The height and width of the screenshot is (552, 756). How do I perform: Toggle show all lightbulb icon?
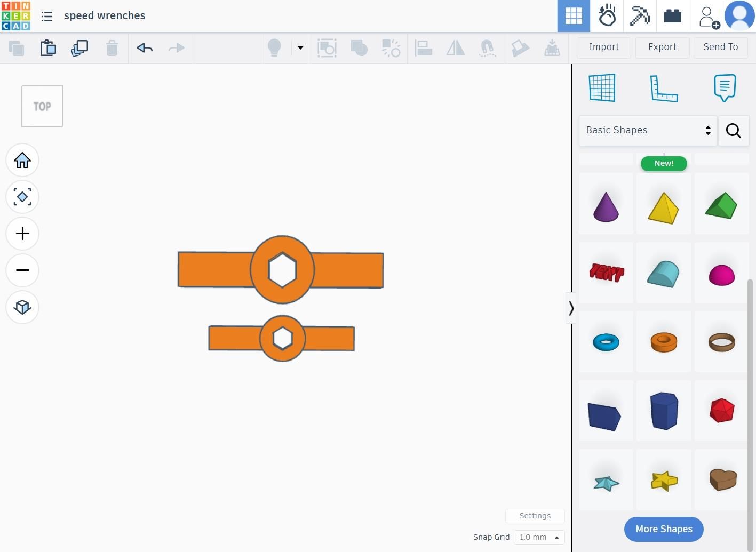pos(274,48)
